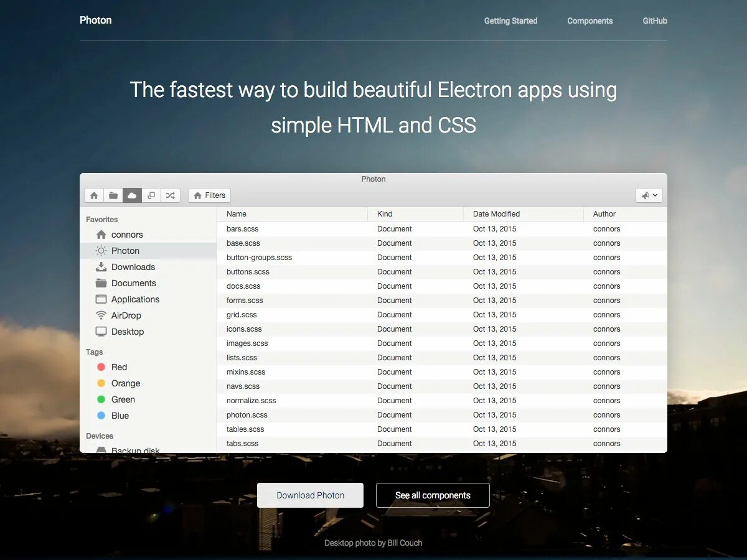Sort by the Name column header
This screenshot has width=747, height=560.
click(x=293, y=214)
